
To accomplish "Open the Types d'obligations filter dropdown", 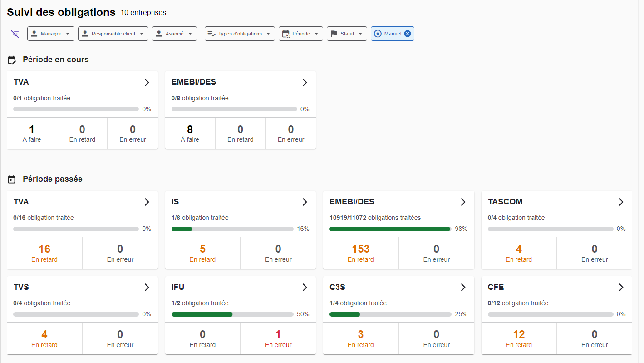I will (x=240, y=34).
